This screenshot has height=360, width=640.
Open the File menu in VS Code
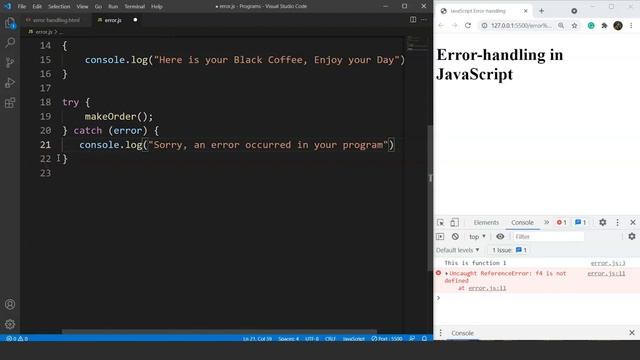click(22, 7)
